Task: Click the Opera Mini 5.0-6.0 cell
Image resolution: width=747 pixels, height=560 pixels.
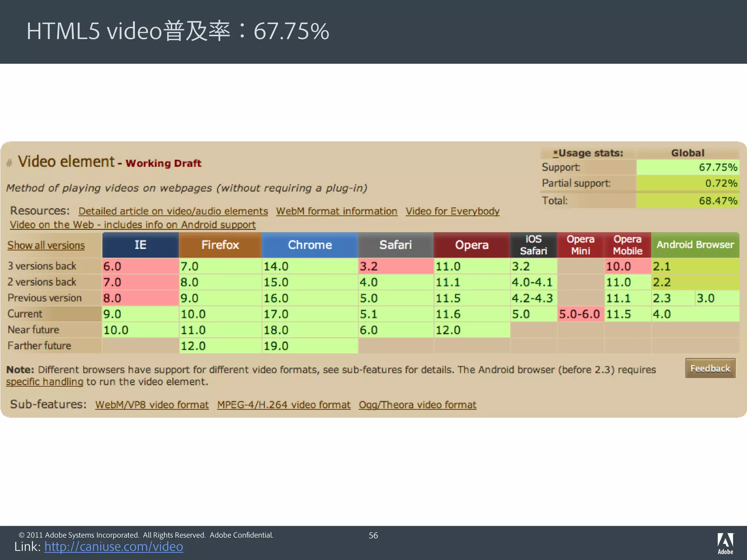Action: [x=581, y=314]
